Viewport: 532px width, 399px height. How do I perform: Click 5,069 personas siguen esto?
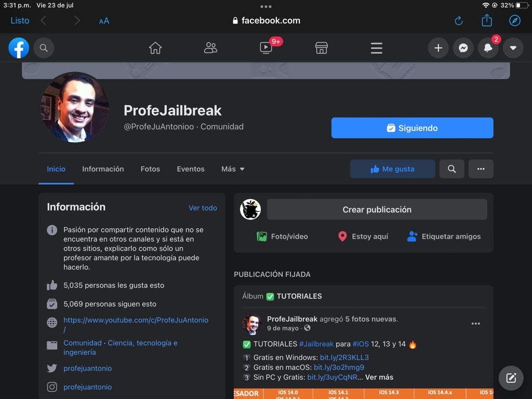(110, 304)
